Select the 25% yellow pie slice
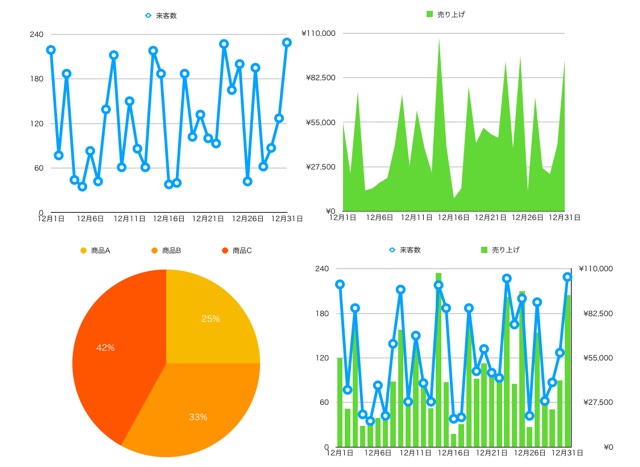Viewport: 640px width, 467px height. pyautogui.click(x=210, y=318)
